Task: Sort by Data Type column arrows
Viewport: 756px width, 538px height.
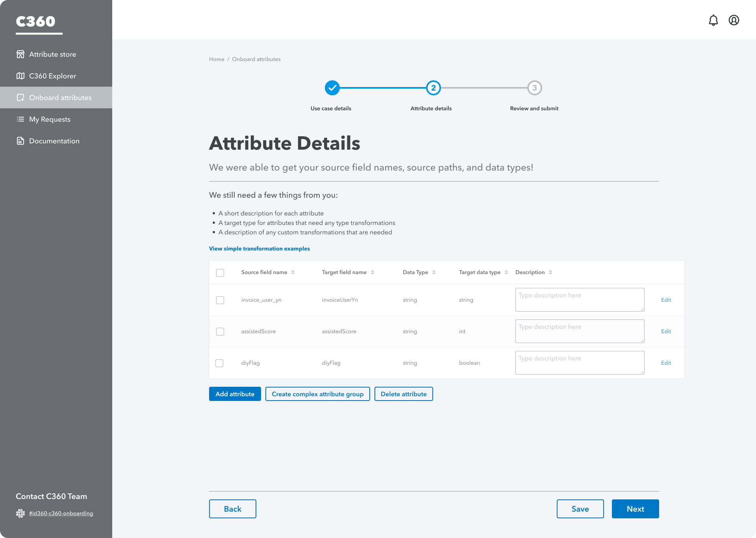Action: tap(434, 272)
